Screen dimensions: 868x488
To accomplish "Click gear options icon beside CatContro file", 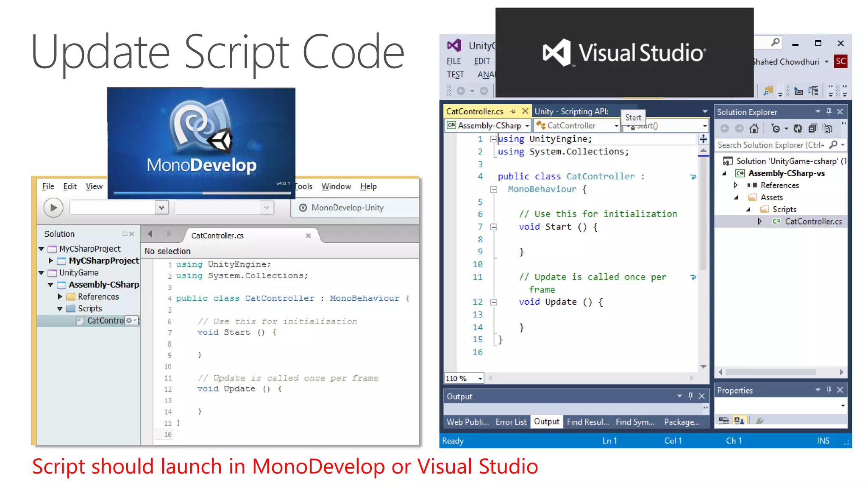I will pyautogui.click(x=131, y=321).
